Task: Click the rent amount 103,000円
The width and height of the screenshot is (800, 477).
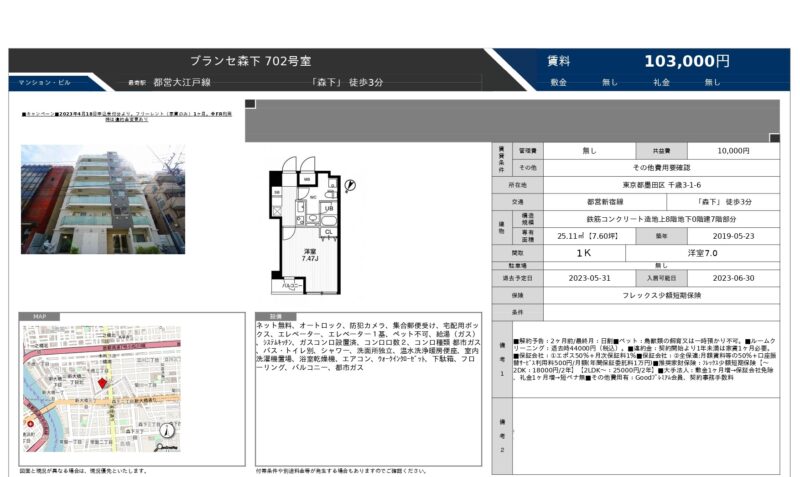Action: 687,61
